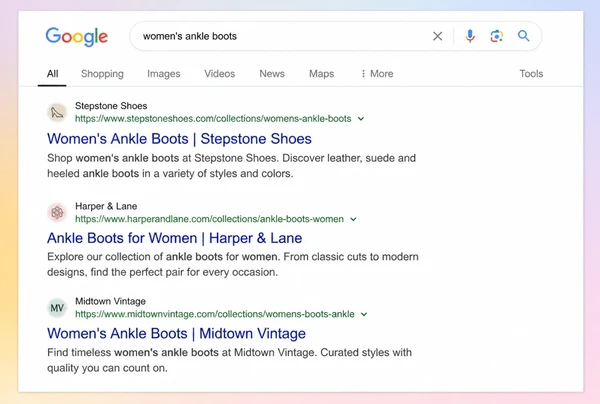
Task: Click the Google logo
Action: (x=77, y=37)
